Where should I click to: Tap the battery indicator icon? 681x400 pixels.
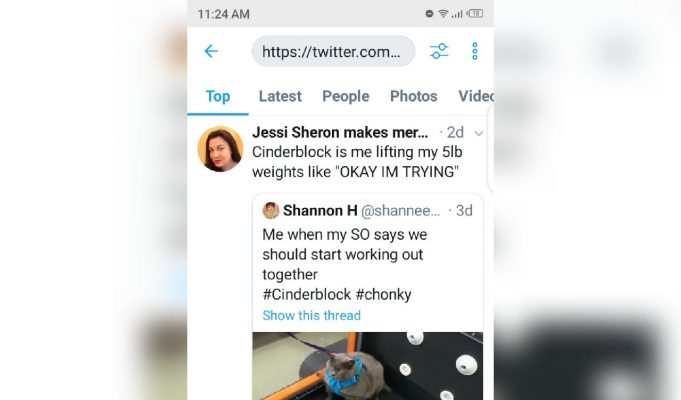(x=475, y=13)
